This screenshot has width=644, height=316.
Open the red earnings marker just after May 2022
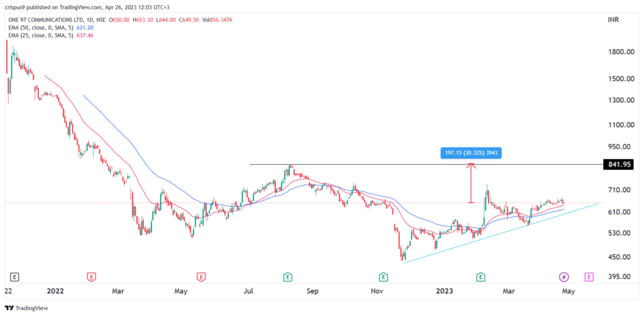[201, 277]
